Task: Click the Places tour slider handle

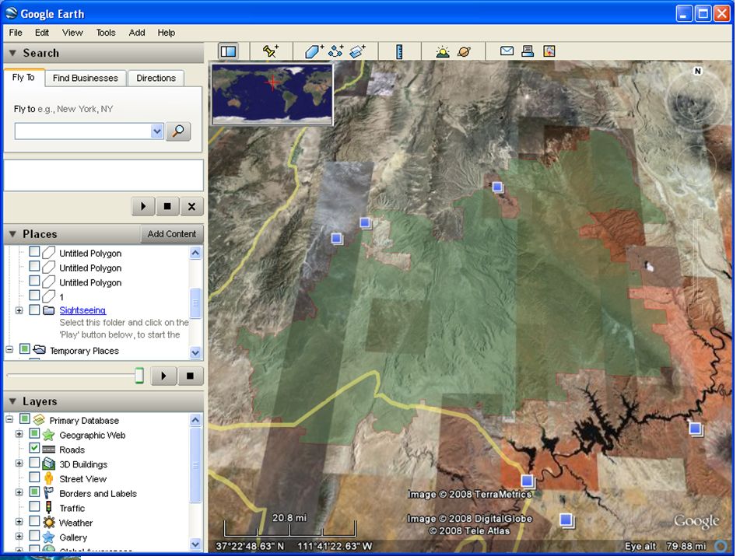Action: [x=139, y=375]
